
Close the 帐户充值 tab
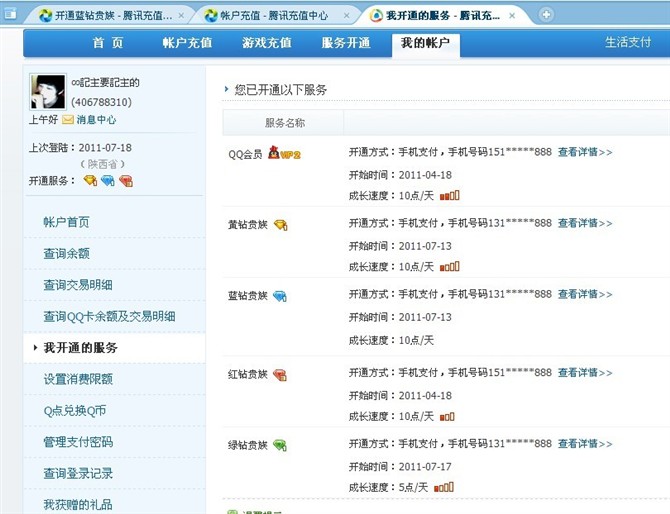[x=347, y=16]
